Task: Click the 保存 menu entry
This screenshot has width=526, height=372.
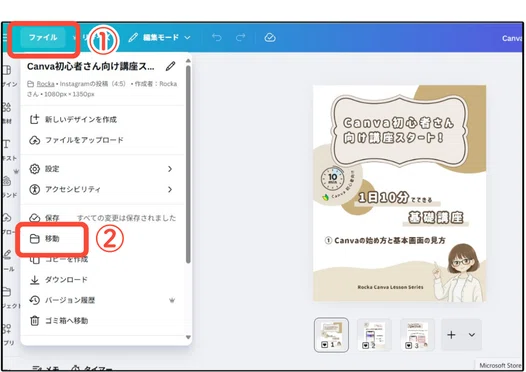Action: (x=103, y=218)
